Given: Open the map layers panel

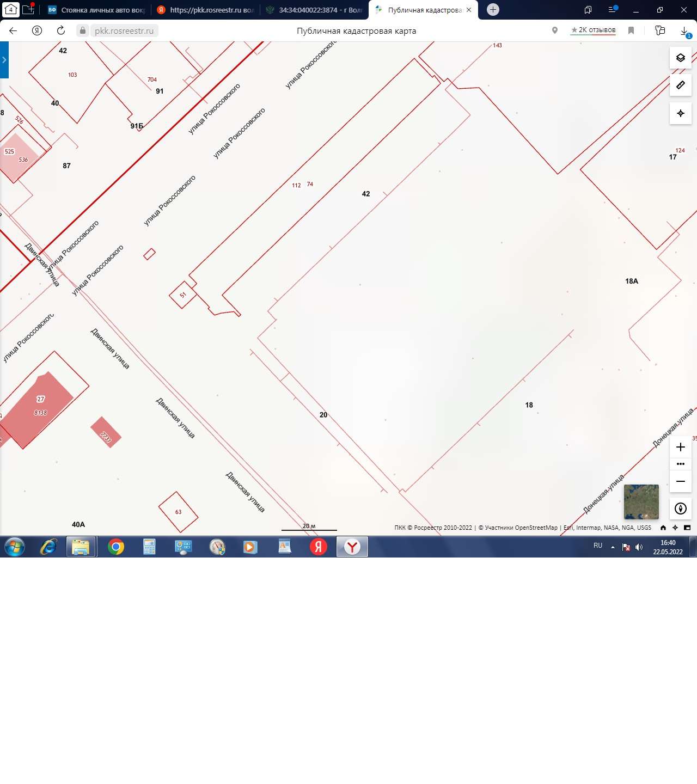Looking at the screenshot, I should [680, 58].
